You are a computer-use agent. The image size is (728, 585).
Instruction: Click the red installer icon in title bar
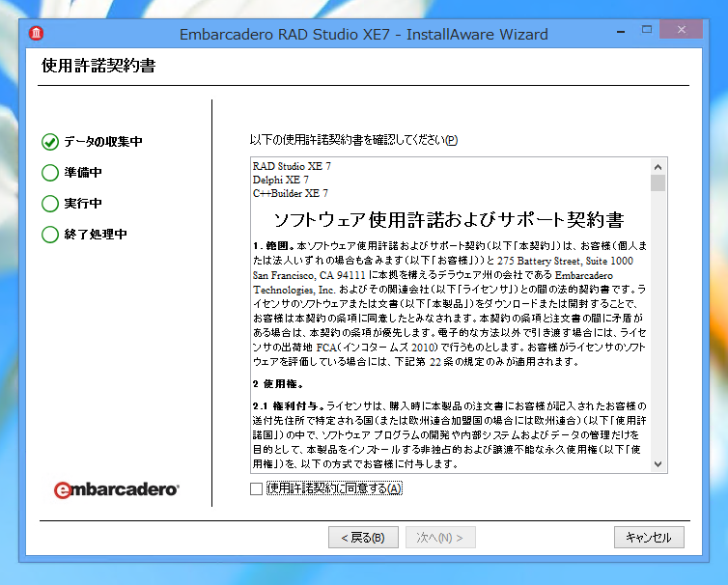pos(37,34)
